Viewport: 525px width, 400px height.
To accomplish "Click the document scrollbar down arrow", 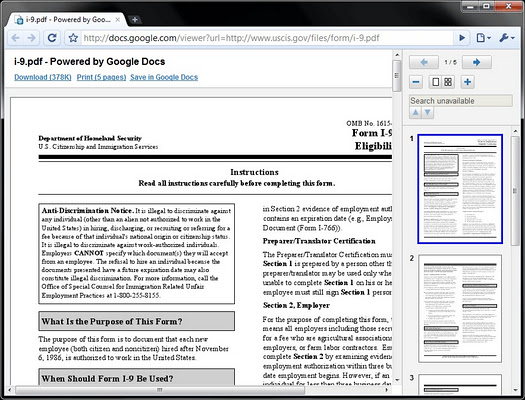I will [x=397, y=380].
